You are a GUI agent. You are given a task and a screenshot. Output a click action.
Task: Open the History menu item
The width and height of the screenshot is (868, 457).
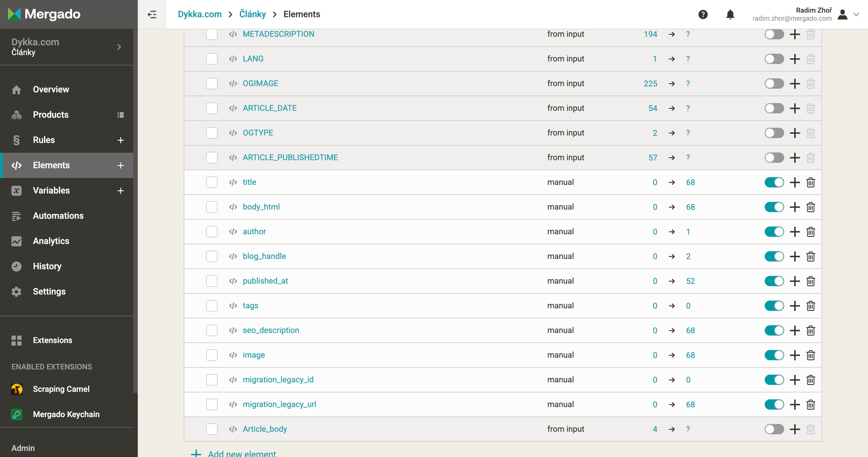point(47,266)
